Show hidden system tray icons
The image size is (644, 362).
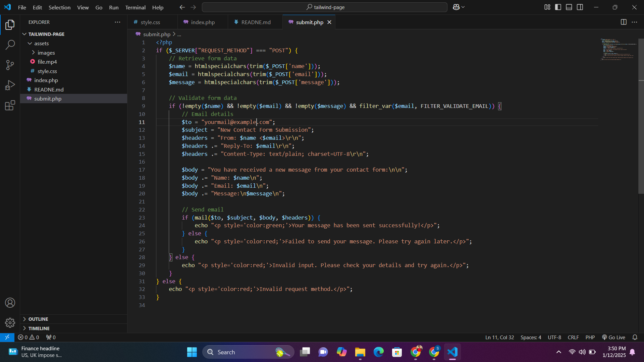(558, 352)
